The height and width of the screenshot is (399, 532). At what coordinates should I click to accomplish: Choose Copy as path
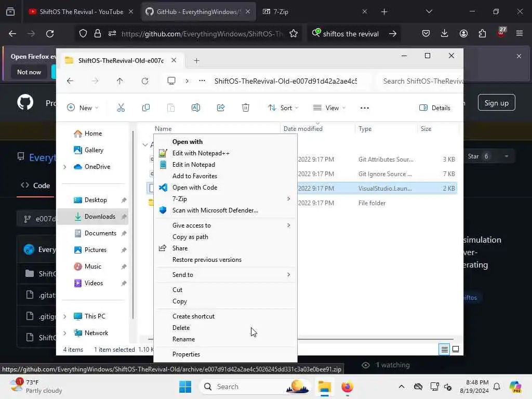(225, 237)
